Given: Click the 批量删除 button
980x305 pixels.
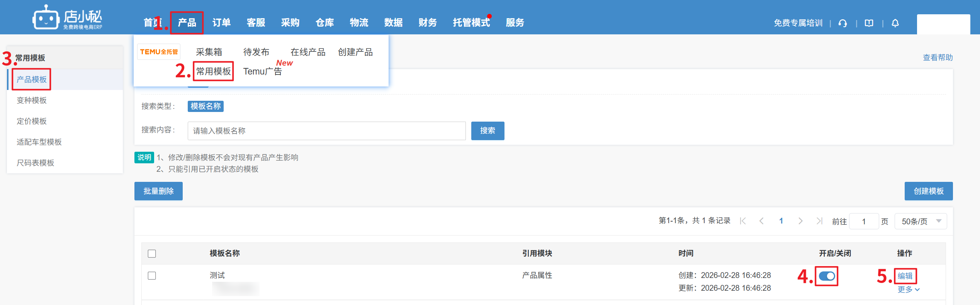Looking at the screenshot, I should pos(158,191).
